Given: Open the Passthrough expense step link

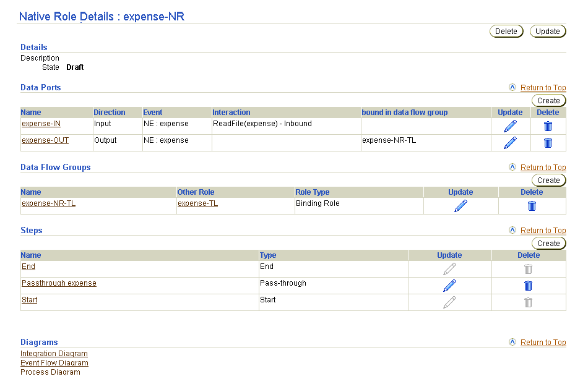Looking at the screenshot, I should pos(59,283).
